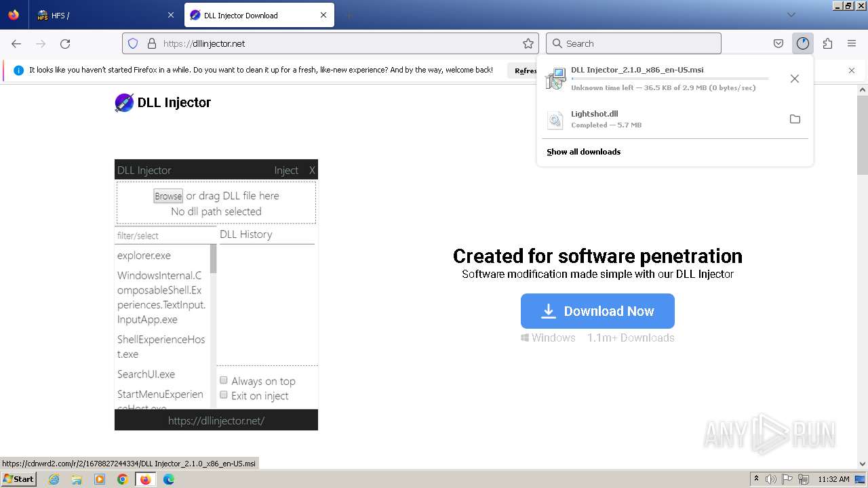Switch to the HFS / tab

pos(106,15)
